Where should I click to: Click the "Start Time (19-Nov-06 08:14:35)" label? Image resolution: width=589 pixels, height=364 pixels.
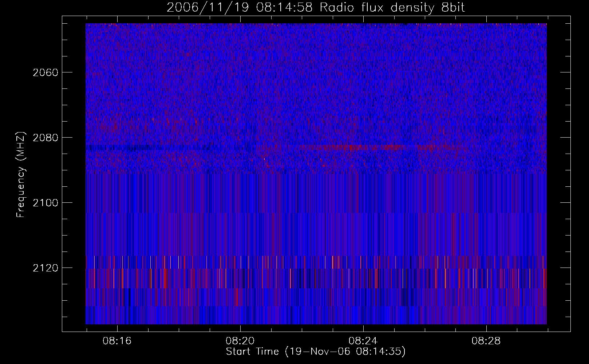click(x=316, y=352)
